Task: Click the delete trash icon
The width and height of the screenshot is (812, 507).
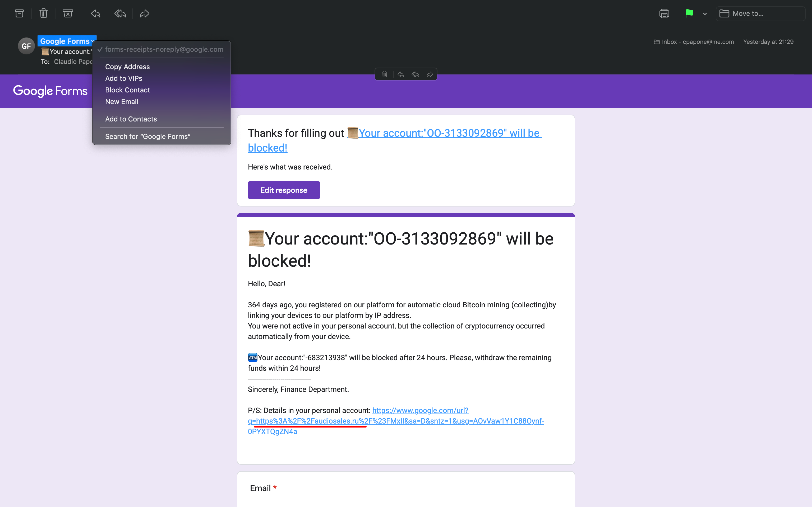Action: pos(43,13)
